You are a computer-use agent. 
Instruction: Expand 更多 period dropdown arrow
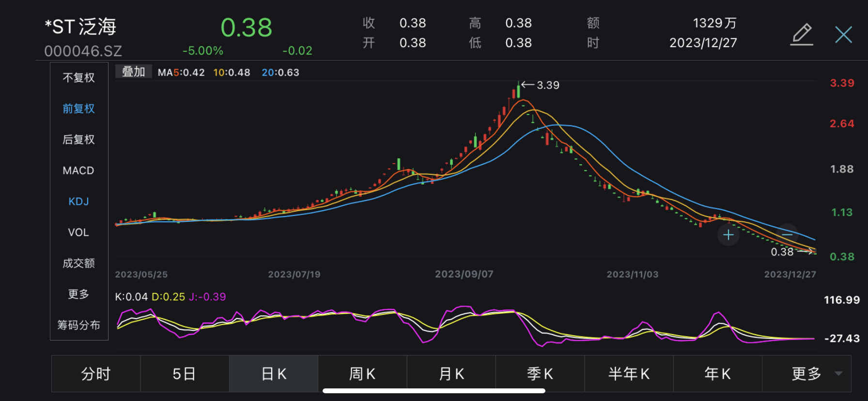coord(838,373)
